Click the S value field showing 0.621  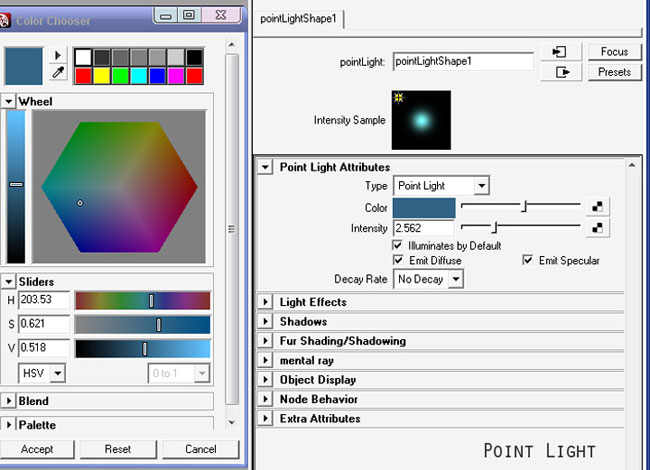click(44, 324)
